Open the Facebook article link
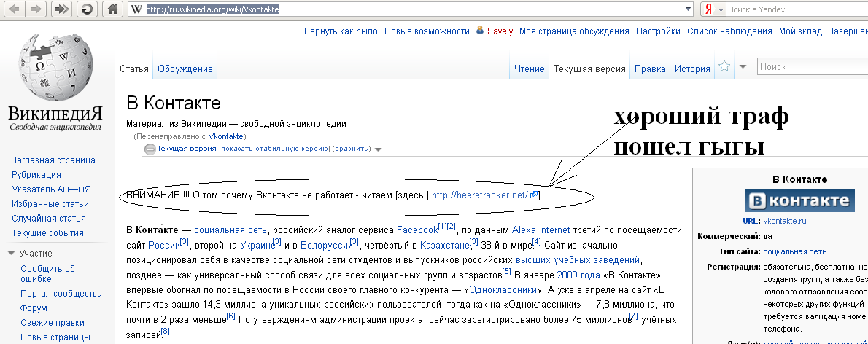Image resolution: width=868 pixels, height=344 pixels. 416,230
